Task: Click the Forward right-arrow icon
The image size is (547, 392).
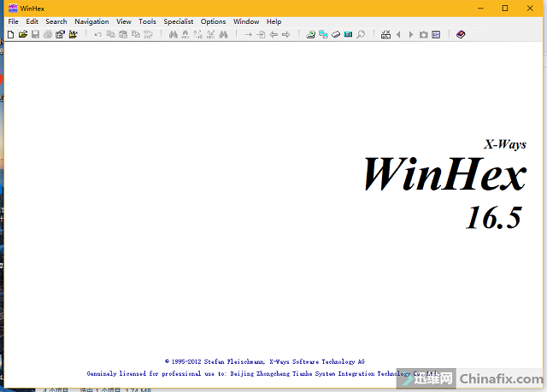Action: (x=286, y=34)
